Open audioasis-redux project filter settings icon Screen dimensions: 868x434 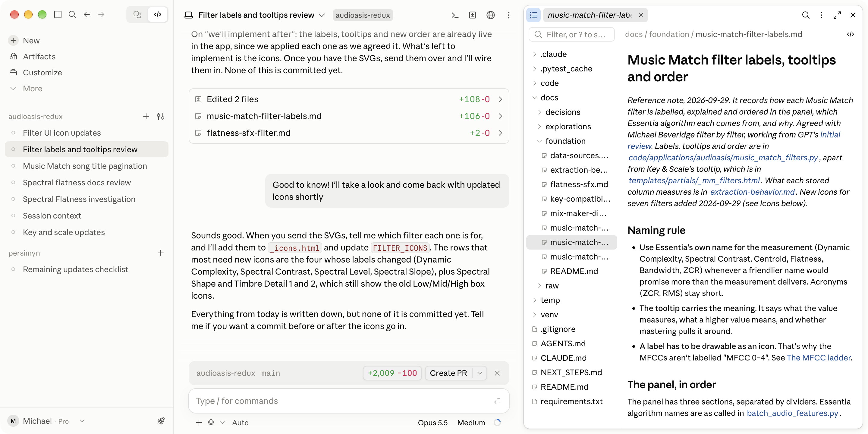click(160, 116)
